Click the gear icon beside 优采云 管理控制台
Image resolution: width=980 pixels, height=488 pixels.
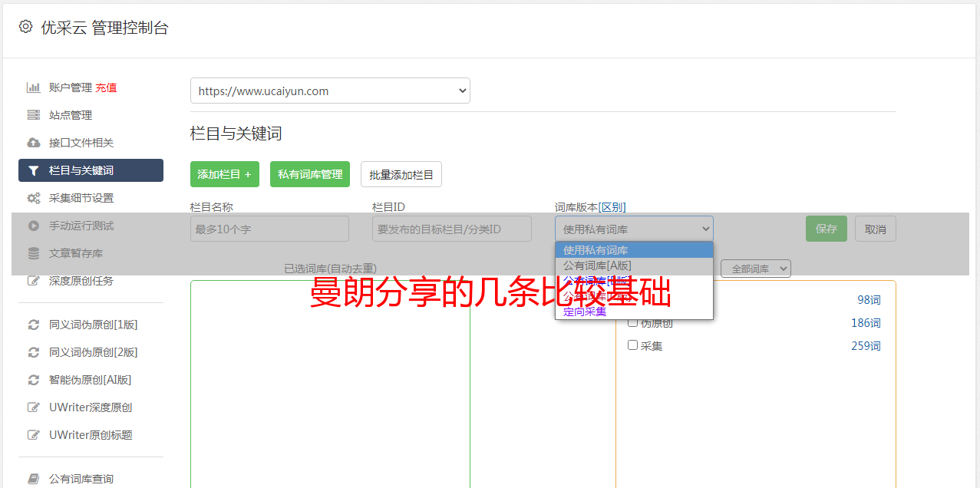pyautogui.click(x=25, y=27)
